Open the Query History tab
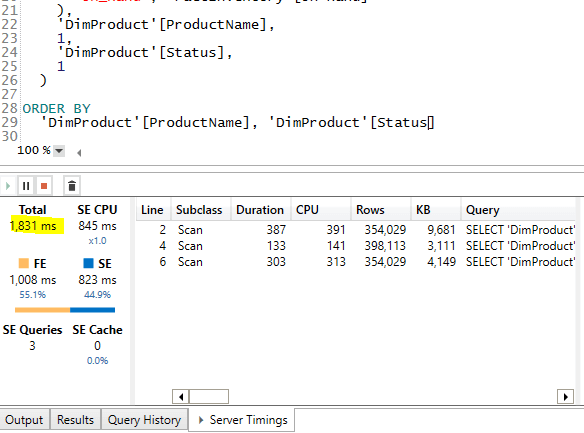The width and height of the screenshot is (584, 433). (144, 420)
